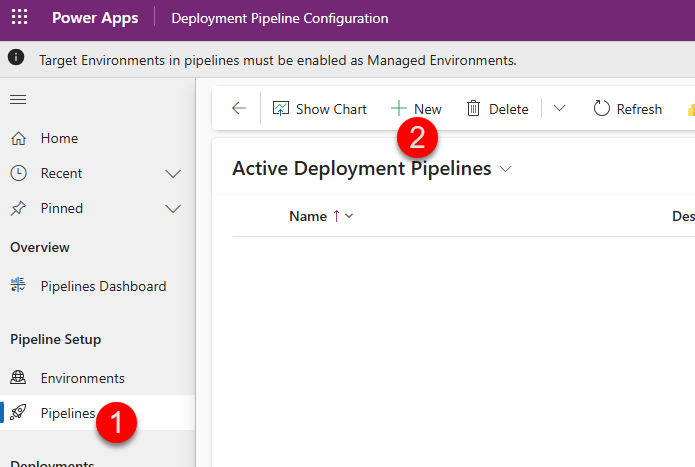Expand the Pinned section chevron
Screen dimensions: 695x467
(173, 209)
